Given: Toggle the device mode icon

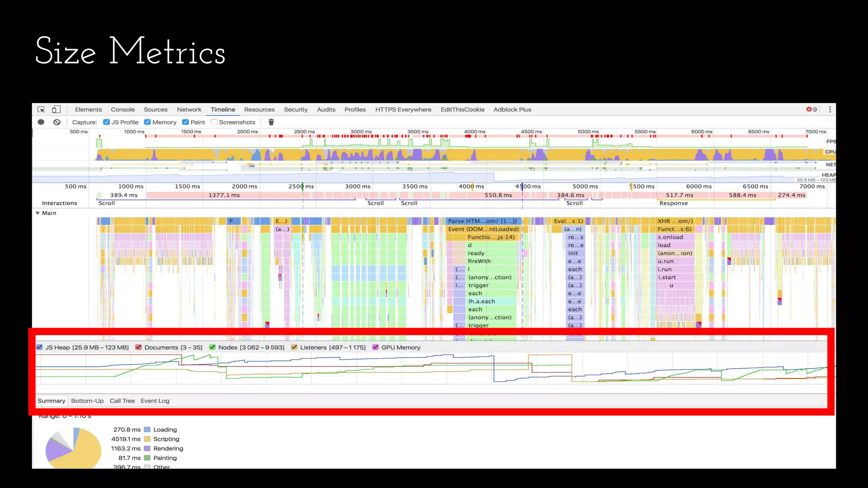Looking at the screenshot, I should click(x=56, y=109).
